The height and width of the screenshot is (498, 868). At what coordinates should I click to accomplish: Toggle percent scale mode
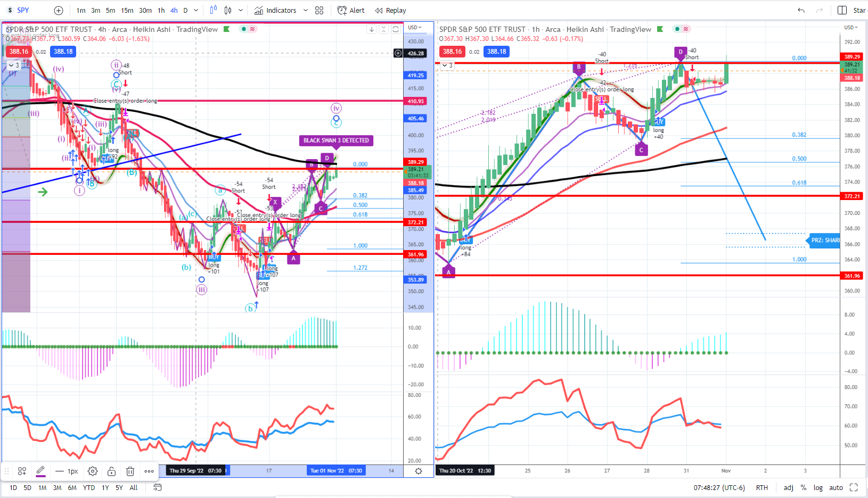(804, 487)
